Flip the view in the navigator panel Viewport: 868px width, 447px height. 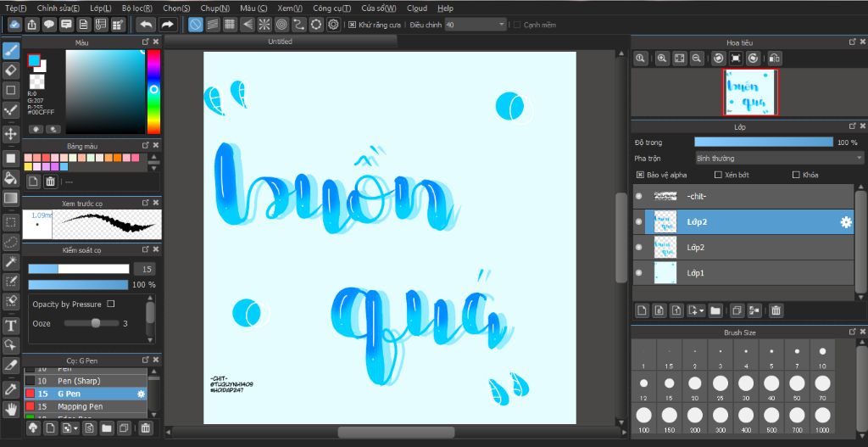[x=775, y=59]
